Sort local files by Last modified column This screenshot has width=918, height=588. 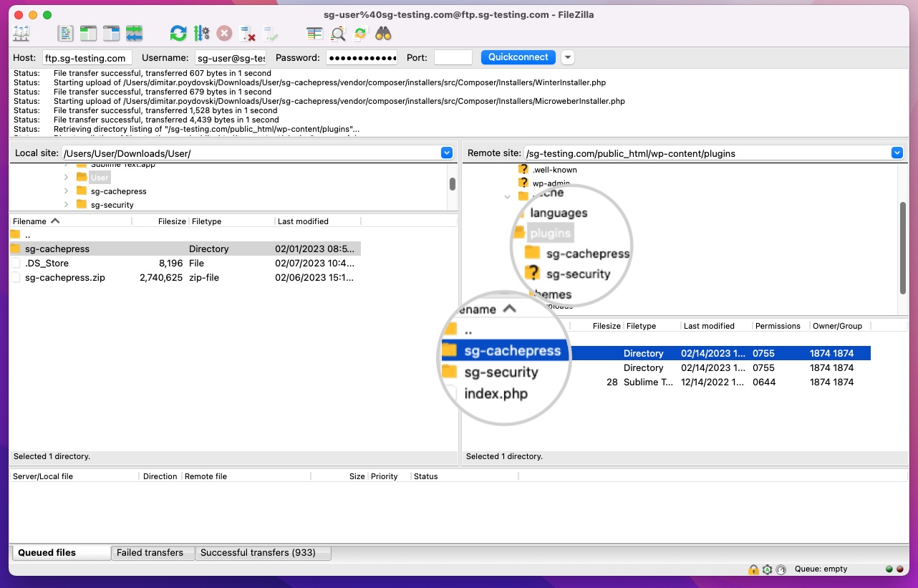tap(318, 221)
